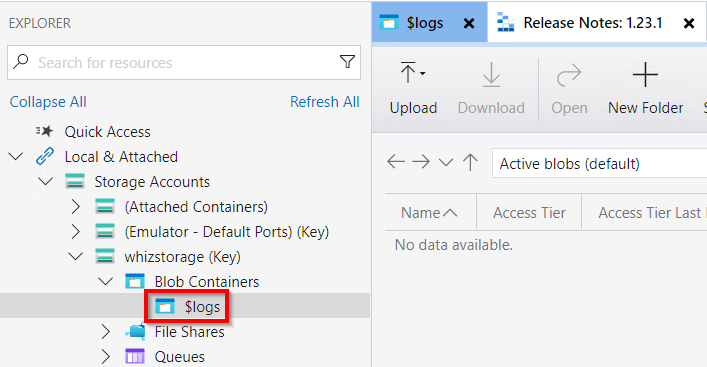Expand the File Shares node
The width and height of the screenshot is (707, 367).
[x=105, y=332]
